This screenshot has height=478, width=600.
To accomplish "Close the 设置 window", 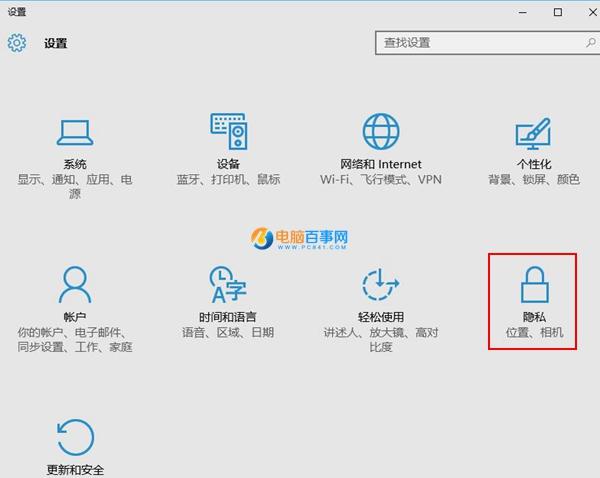I will tap(592, 12).
